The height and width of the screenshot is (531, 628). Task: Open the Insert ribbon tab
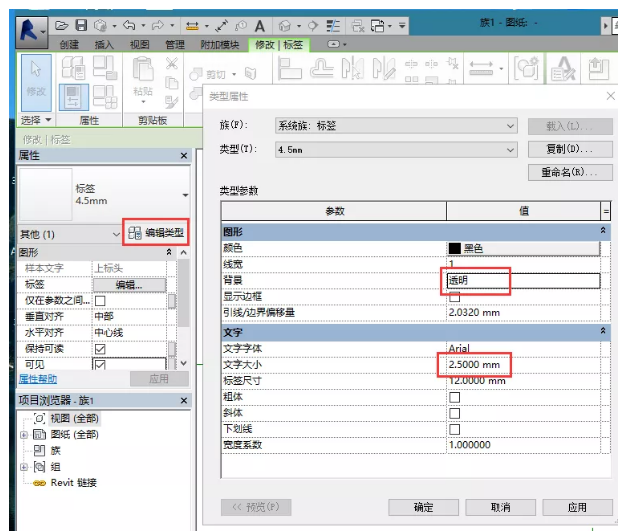(x=104, y=44)
